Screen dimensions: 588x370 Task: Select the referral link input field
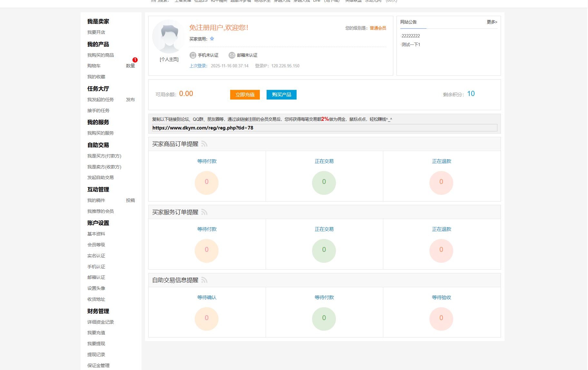pos(324,128)
